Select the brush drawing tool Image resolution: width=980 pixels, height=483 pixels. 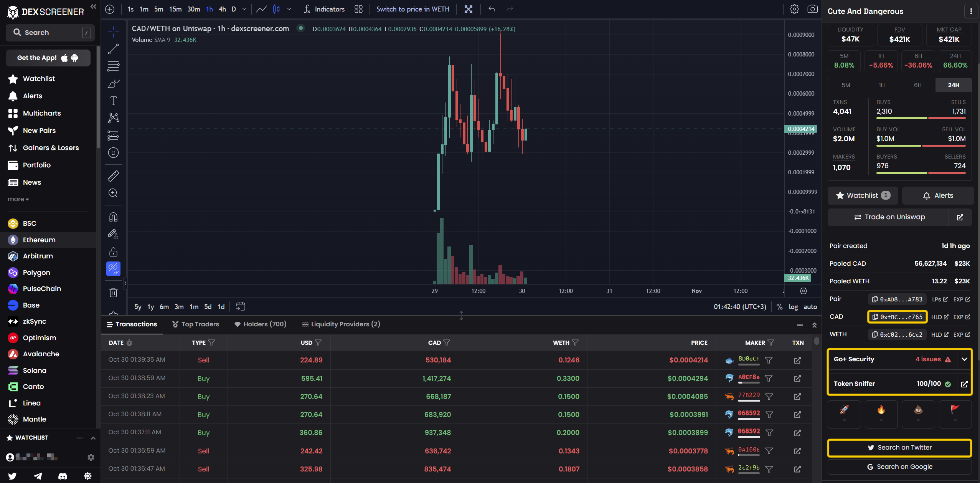click(113, 83)
